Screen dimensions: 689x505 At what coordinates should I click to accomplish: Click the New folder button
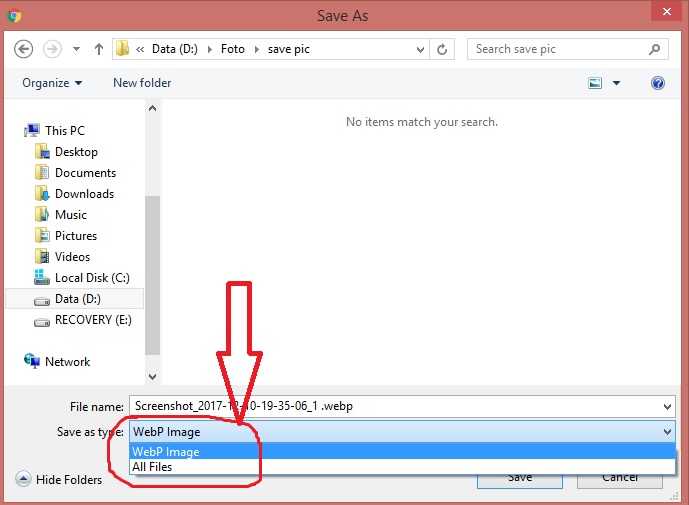(x=142, y=83)
